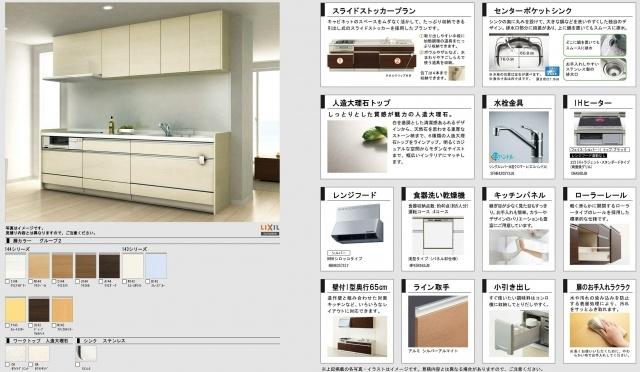Viewport: 640px width, 372px height.
Task: Open the artificial marble top photo
Action: click(x=357, y=146)
